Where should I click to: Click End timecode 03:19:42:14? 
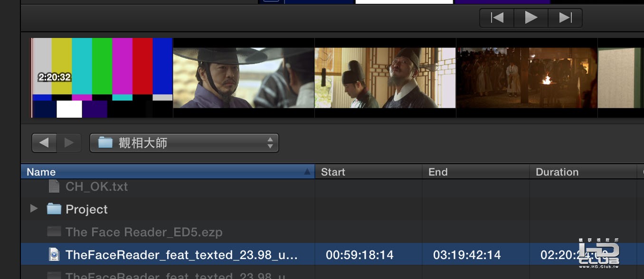pos(467,255)
